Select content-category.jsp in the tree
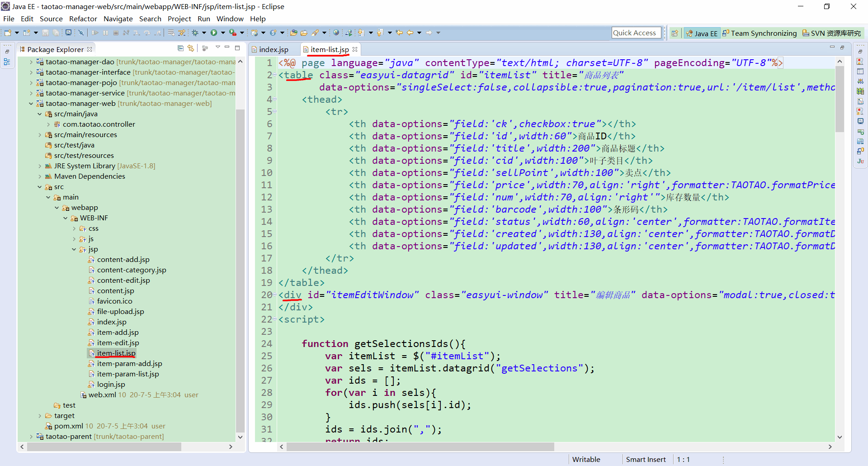868x466 pixels. [x=132, y=270]
